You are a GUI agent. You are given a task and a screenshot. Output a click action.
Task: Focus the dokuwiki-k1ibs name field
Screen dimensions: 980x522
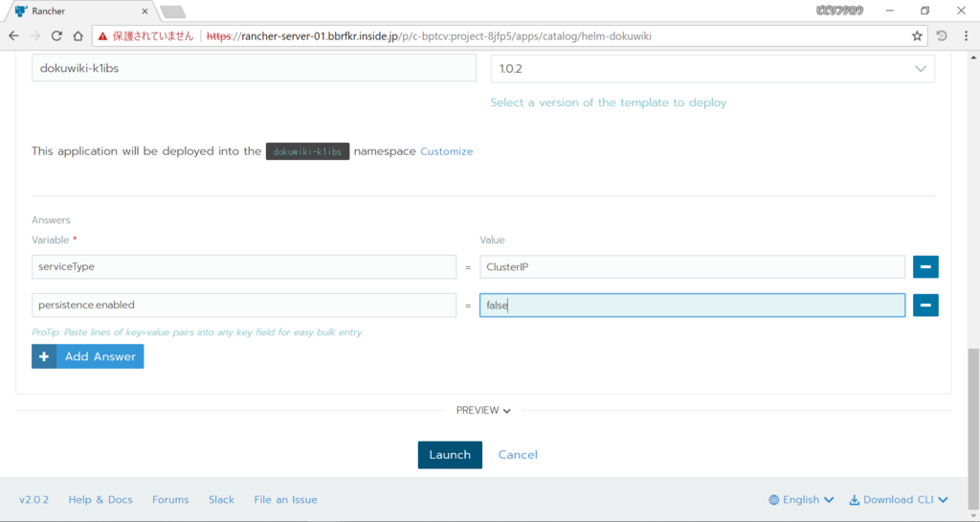[x=254, y=68]
